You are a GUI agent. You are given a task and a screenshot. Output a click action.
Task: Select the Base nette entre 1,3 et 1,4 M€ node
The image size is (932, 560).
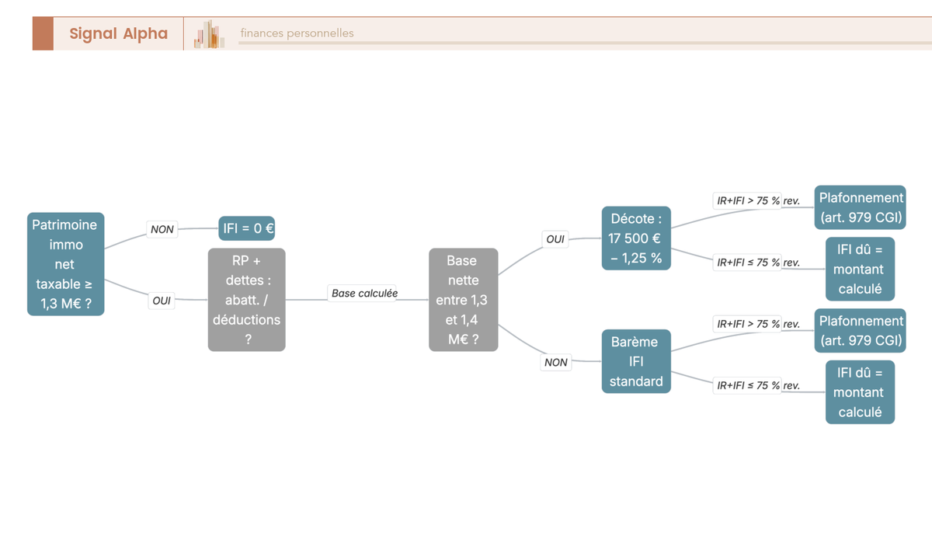[x=463, y=300]
